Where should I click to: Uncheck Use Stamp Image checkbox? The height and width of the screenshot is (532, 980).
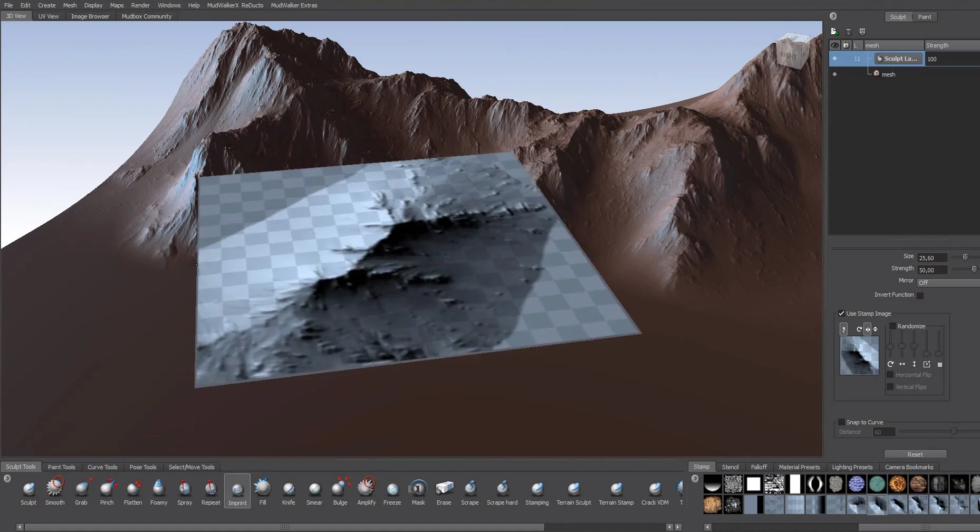(842, 313)
